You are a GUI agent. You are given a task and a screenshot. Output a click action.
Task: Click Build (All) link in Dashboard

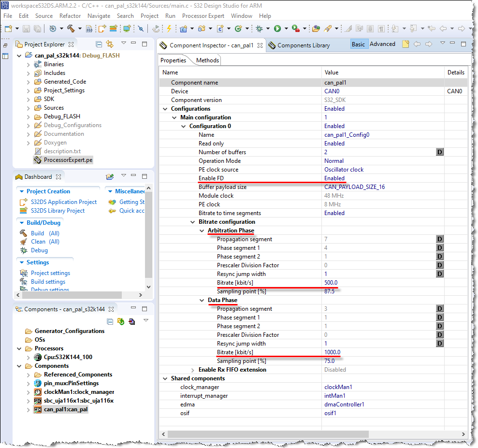(45, 233)
